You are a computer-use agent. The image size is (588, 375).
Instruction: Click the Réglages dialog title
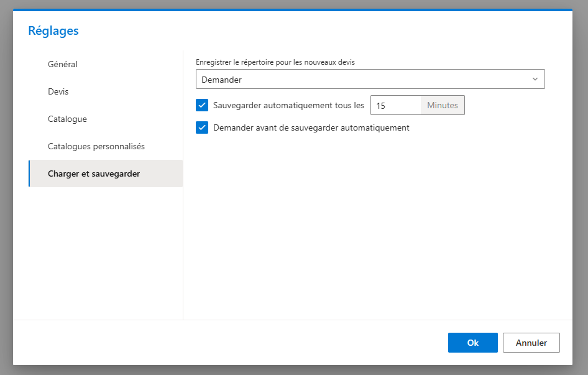[x=53, y=30]
